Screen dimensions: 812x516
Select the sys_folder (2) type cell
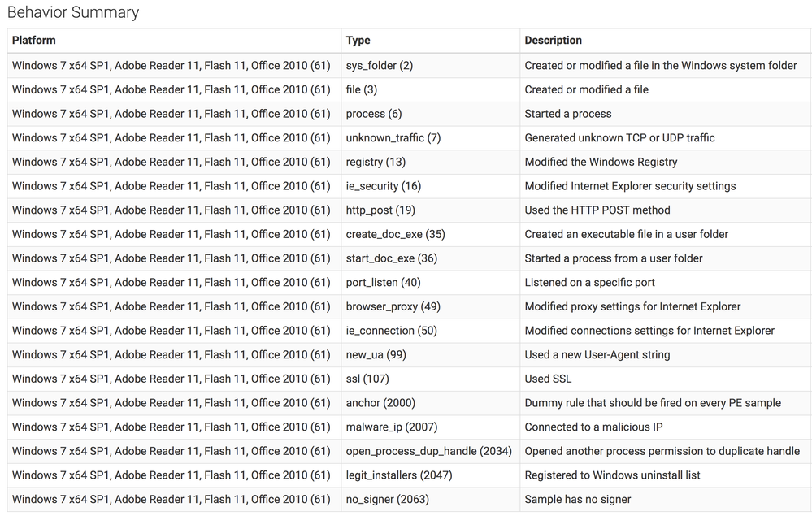pyautogui.click(x=379, y=66)
